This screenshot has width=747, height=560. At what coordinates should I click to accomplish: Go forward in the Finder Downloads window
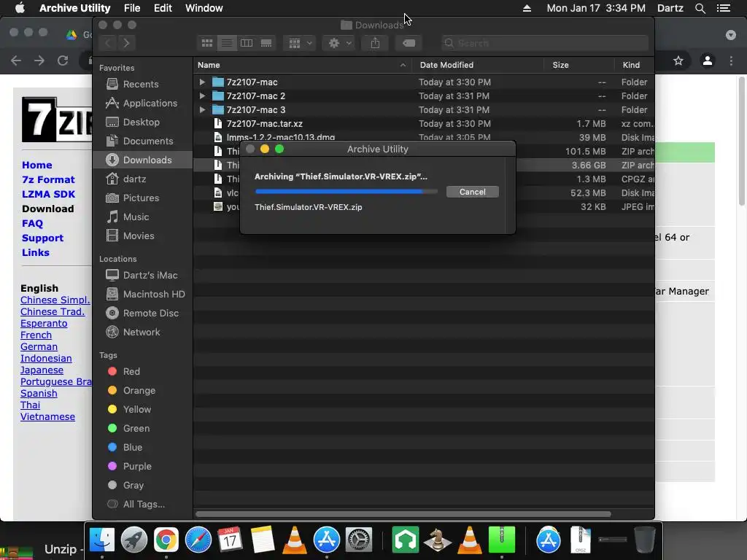[x=126, y=43]
